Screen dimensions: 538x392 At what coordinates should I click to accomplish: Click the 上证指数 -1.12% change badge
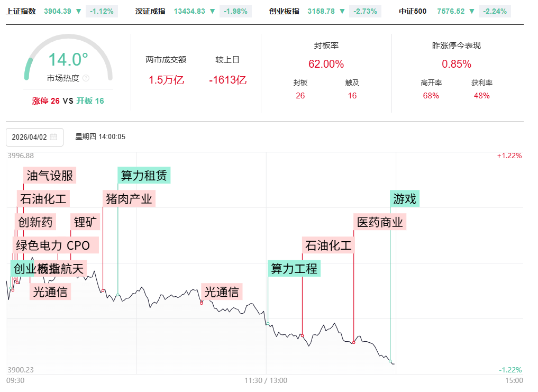tap(102, 11)
